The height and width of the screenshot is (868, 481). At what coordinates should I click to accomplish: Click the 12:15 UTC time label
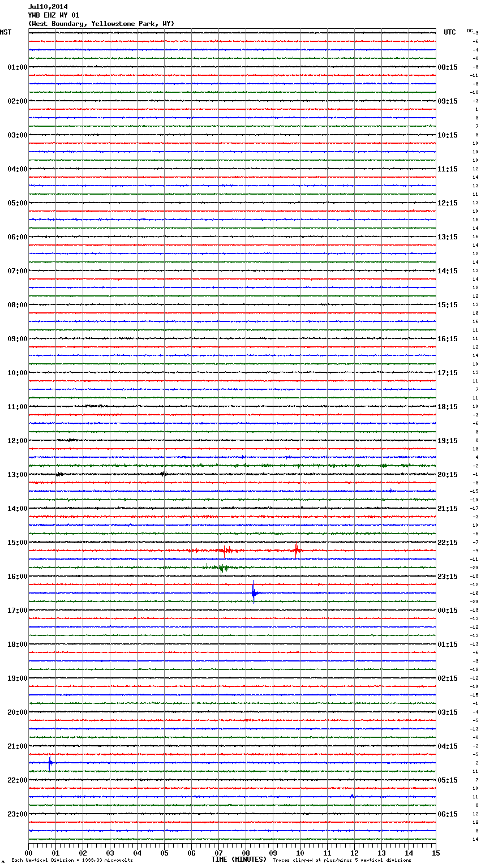tap(448, 203)
